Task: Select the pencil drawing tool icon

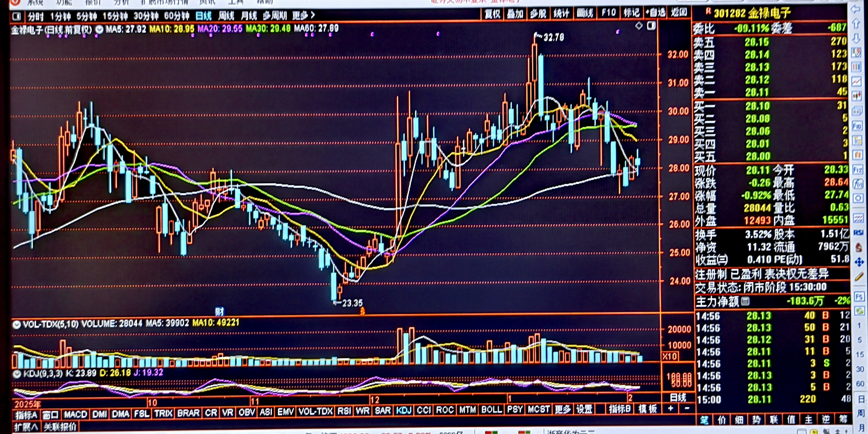Action: point(859,277)
